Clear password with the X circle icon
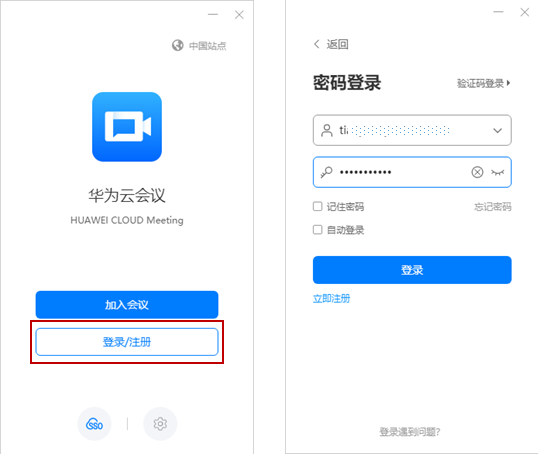Screen dimensions: 538x454 tap(477, 172)
